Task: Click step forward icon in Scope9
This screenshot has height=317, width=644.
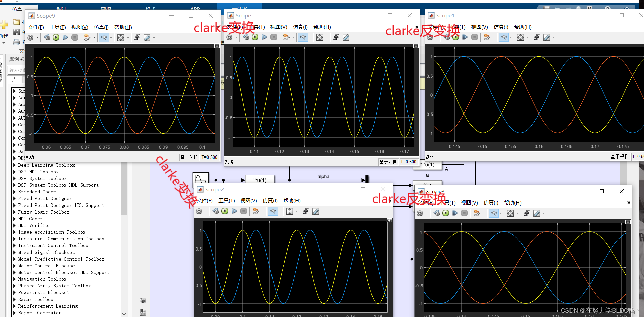Action: [65, 38]
